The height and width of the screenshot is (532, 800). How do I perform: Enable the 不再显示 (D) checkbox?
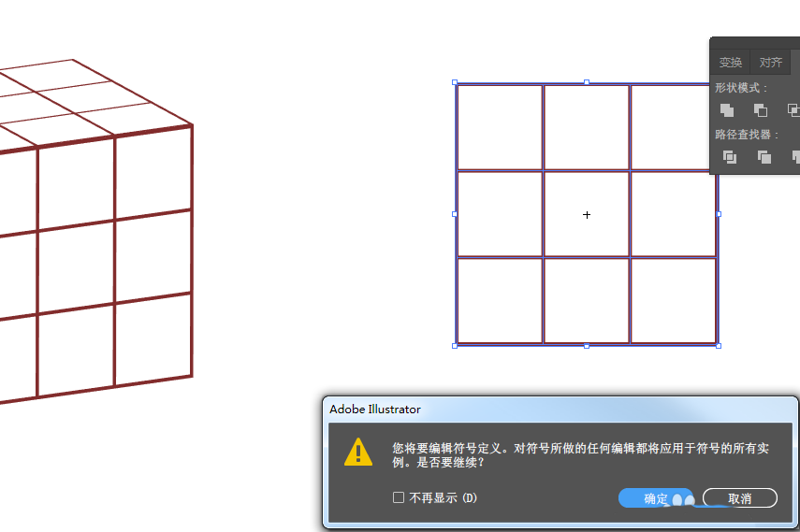tap(399, 497)
